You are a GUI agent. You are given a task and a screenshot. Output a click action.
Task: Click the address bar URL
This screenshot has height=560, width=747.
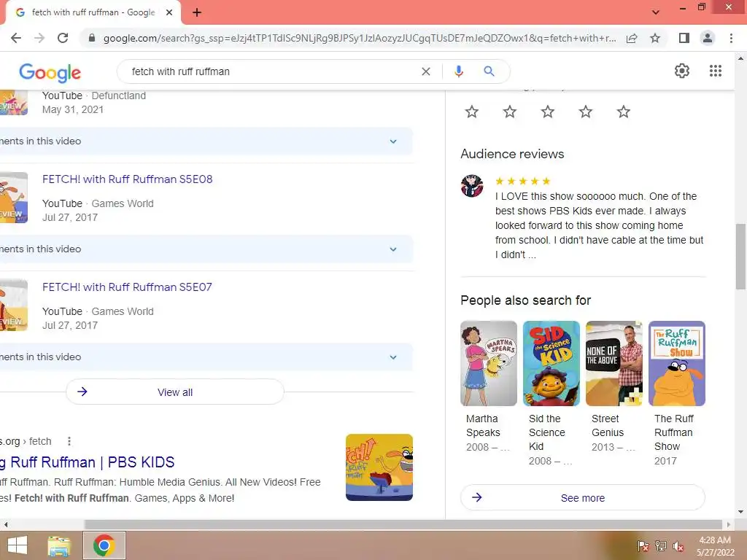tap(360, 38)
